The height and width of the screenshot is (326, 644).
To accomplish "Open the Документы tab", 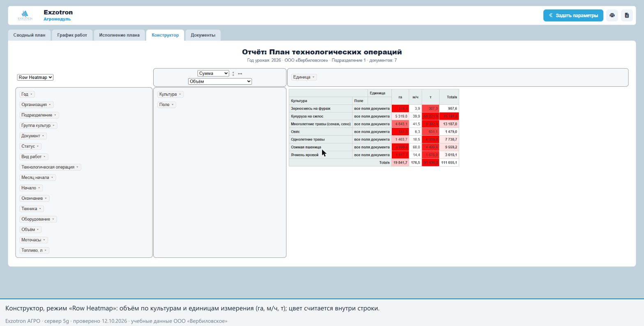I will point(203,35).
